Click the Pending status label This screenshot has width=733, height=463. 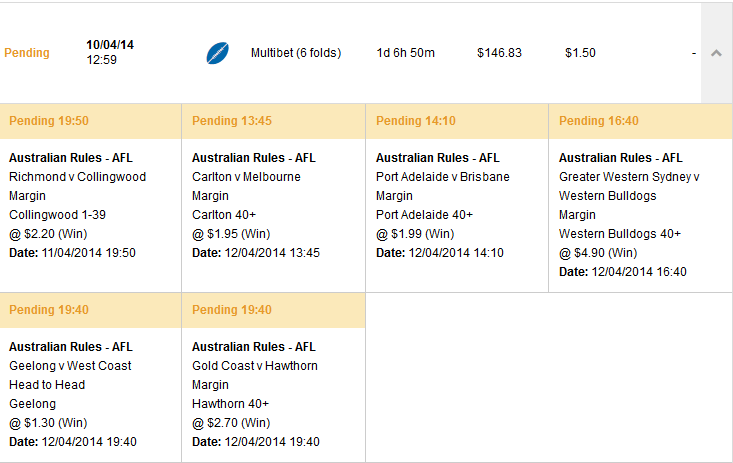click(27, 53)
